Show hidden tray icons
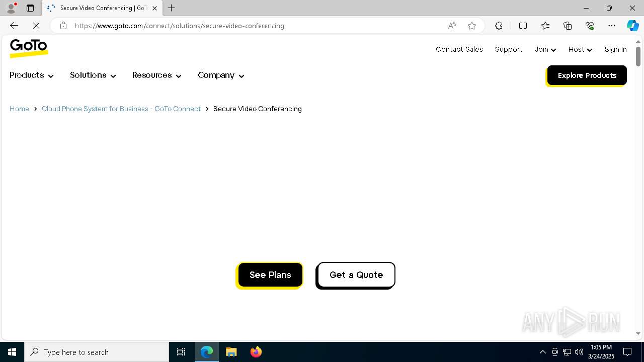The image size is (644, 362). 542,352
